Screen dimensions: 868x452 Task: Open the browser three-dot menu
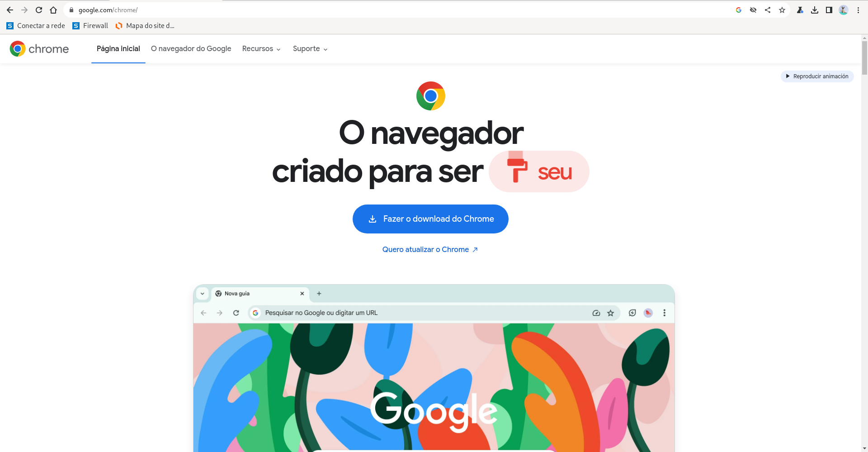pyautogui.click(x=858, y=10)
